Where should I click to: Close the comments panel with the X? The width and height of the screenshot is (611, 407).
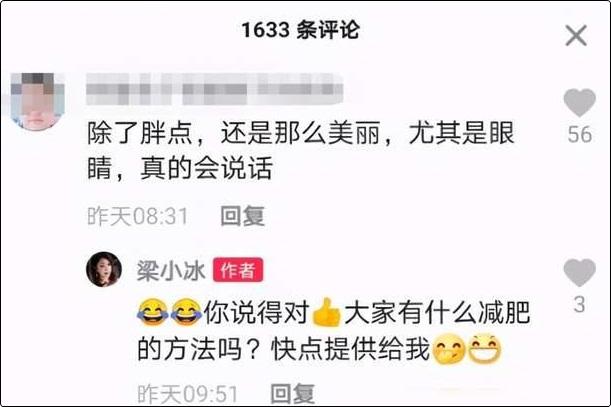coord(576,36)
